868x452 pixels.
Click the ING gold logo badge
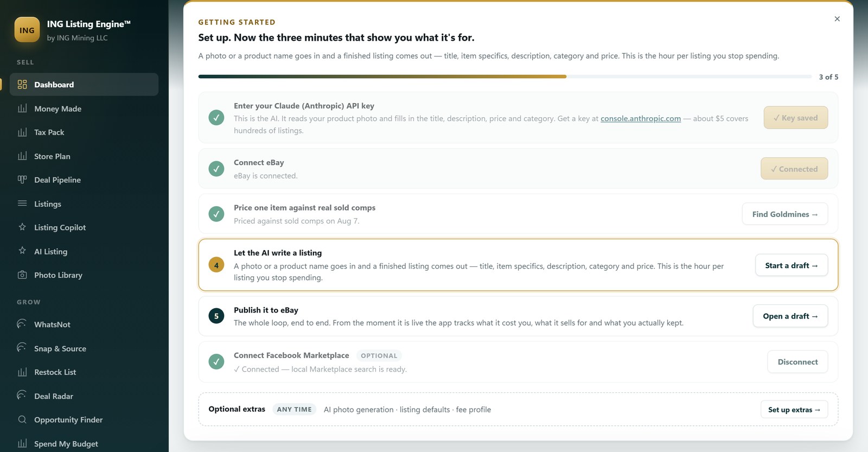(x=27, y=30)
